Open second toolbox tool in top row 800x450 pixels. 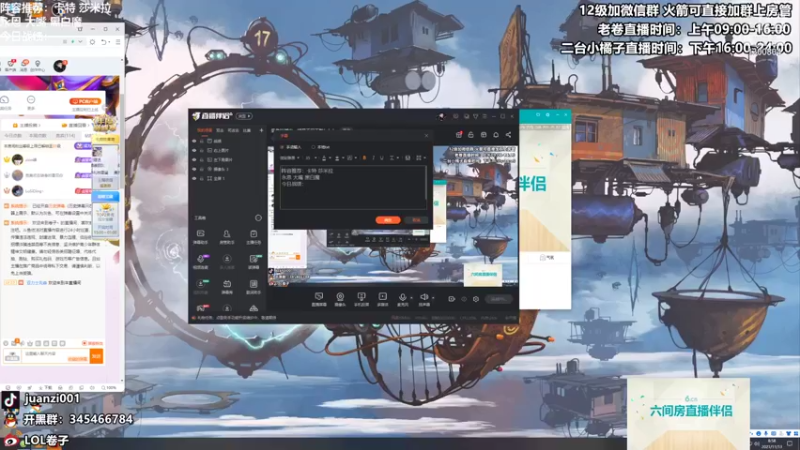click(227, 236)
